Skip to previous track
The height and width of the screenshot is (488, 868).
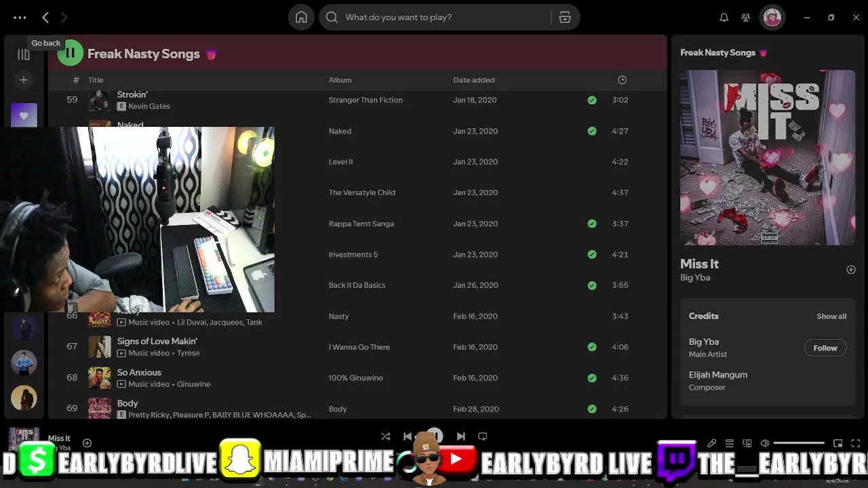[408, 436]
